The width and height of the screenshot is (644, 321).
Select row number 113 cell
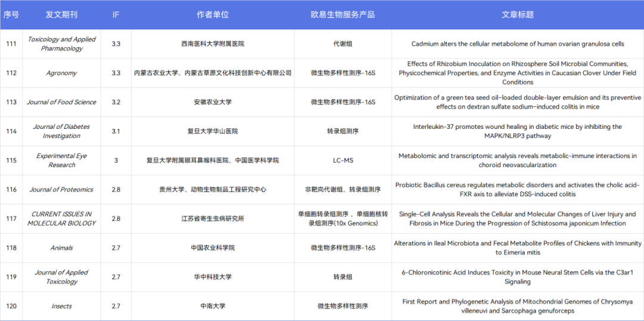click(x=11, y=103)
